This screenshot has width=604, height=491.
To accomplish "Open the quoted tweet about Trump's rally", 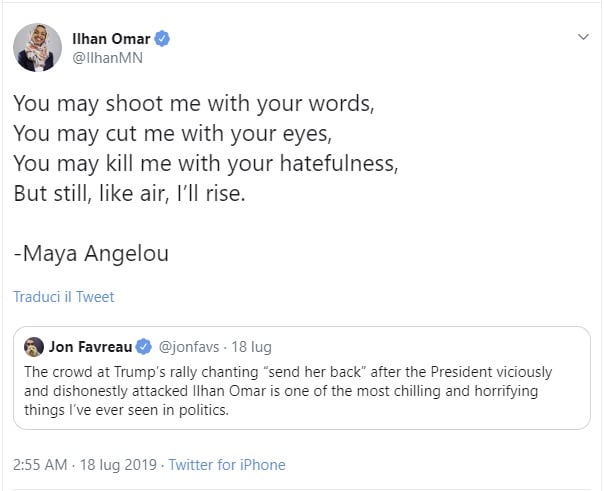I will [300, 391].
